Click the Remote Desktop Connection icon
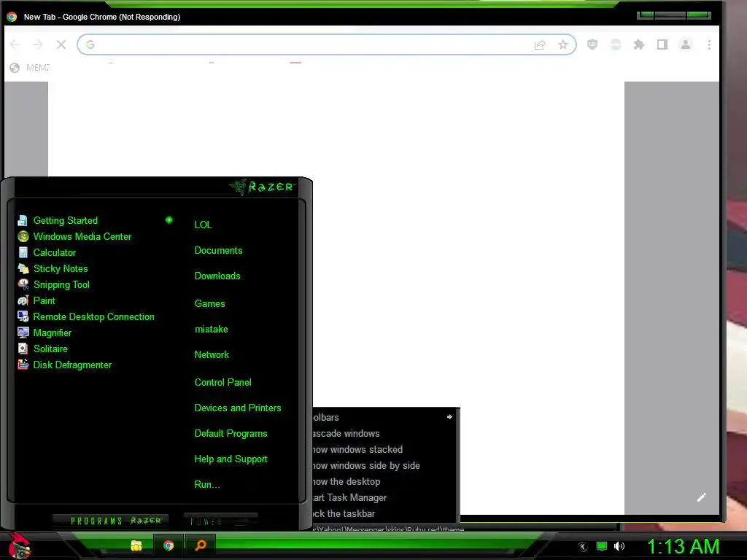 pos(23,316)
